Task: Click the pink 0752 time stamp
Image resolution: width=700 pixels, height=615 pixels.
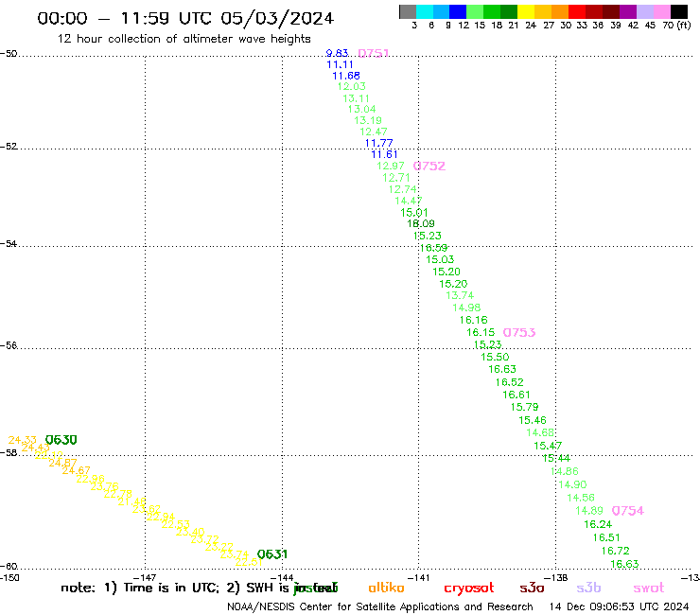Action: (429, 167)
